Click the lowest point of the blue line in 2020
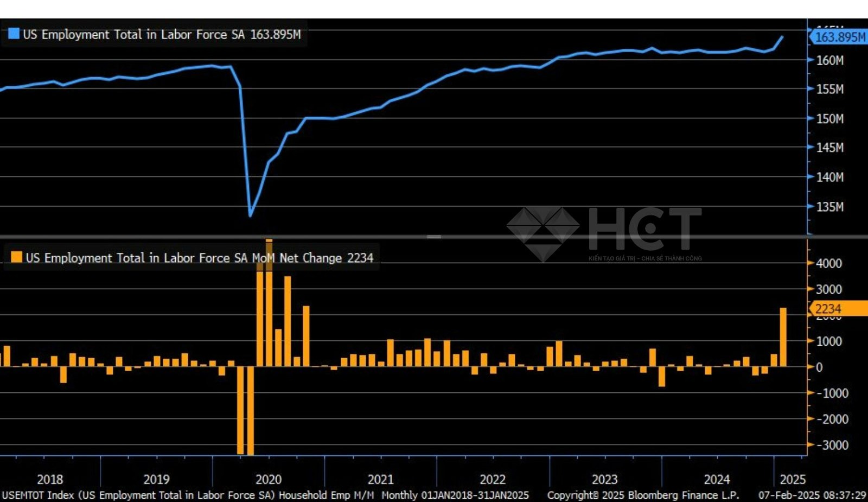Viewport: 868px width, 502px height. point(250,215)
